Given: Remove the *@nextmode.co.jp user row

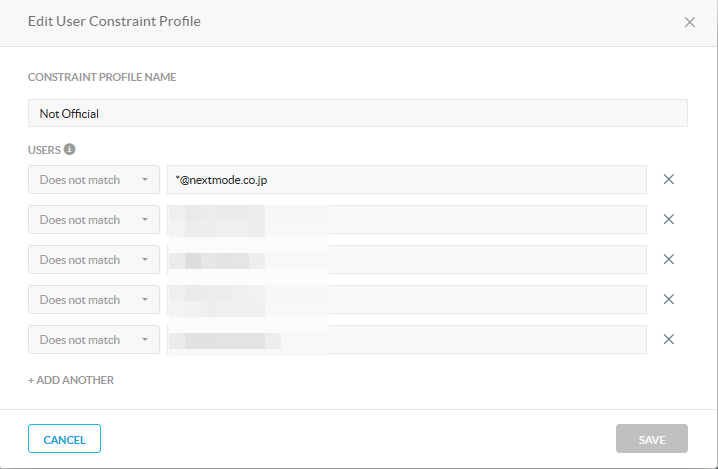Looking at the screenshot, I should (x=669, y=180).
